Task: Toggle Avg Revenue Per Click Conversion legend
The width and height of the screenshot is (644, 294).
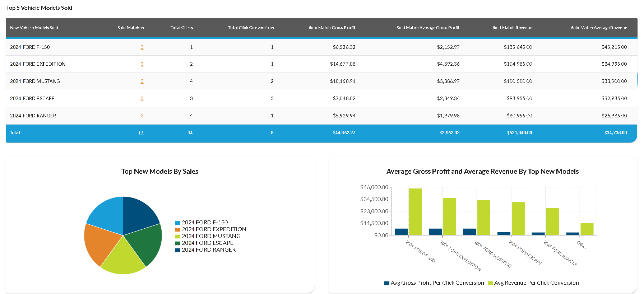Action: [x=533, y=283]
